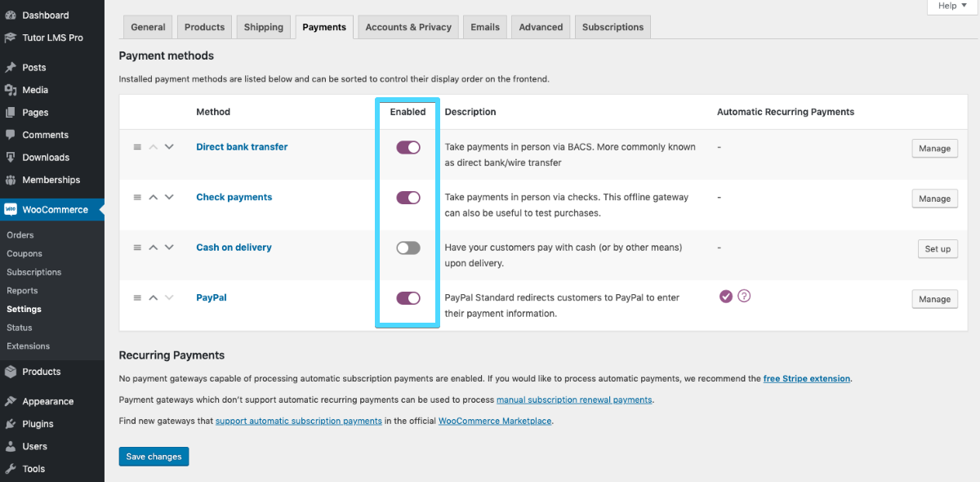This screenshot has width=980, height=482.
Task: Open the support automatic subscription payments link
Action: [299, 421]
